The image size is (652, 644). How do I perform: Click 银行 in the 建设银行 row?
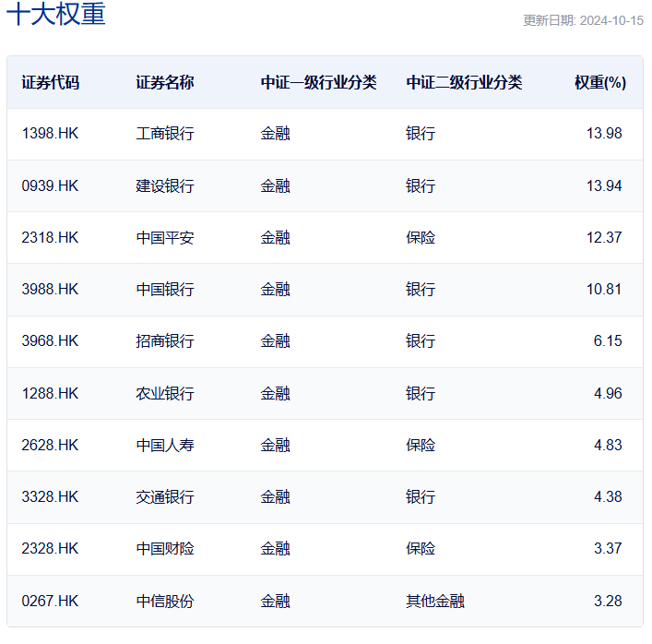click(421, 186)
